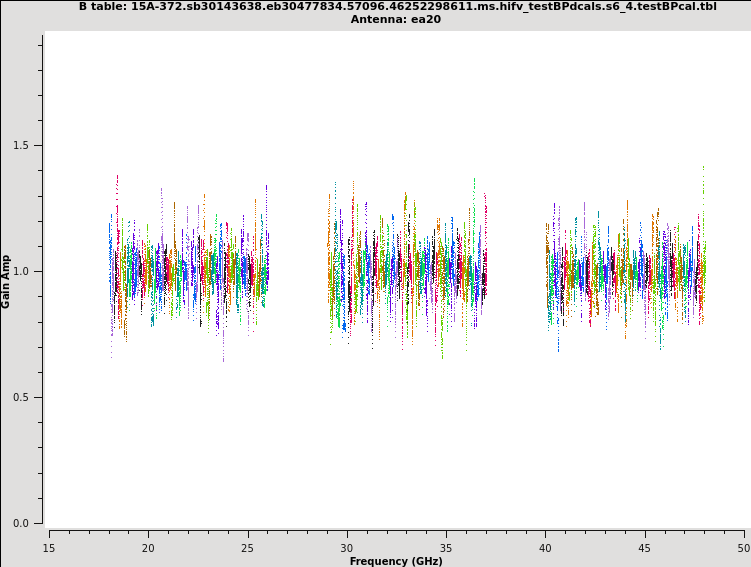Screen dimensions: 751x567
Task: Click the 1.5 tick label on y-axis
Action: pos(21,145)
